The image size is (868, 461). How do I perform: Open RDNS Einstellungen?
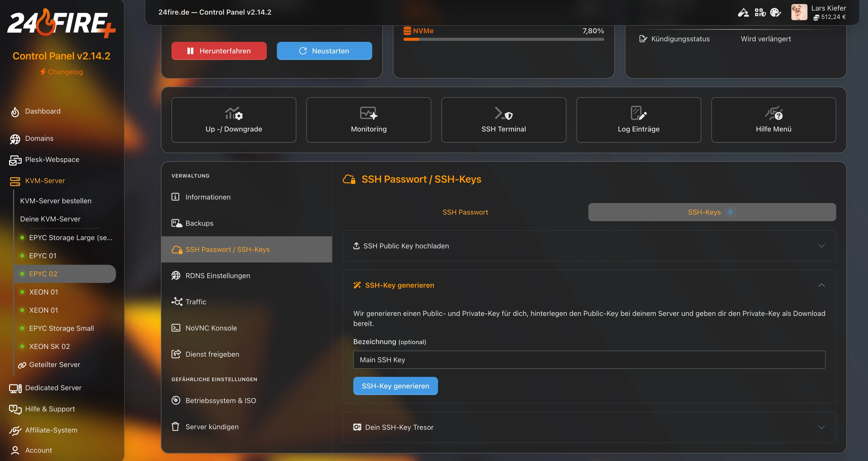click(x=247, y=276)
